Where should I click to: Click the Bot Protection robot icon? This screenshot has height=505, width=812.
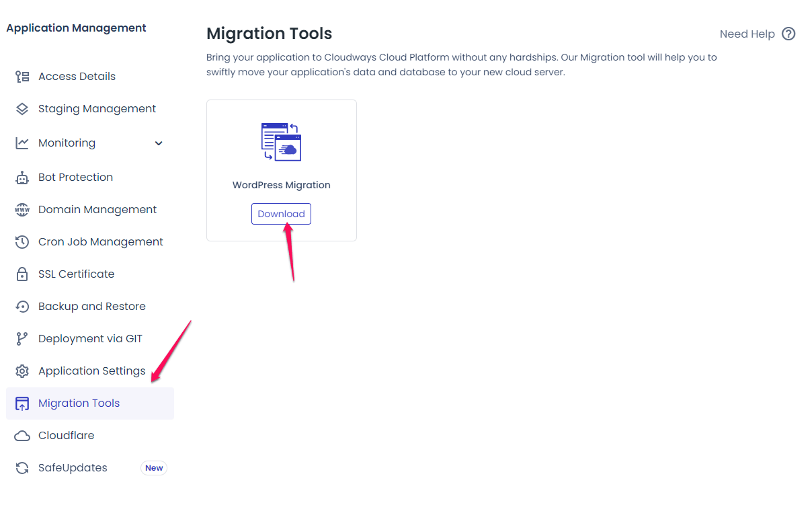point(22,178)
